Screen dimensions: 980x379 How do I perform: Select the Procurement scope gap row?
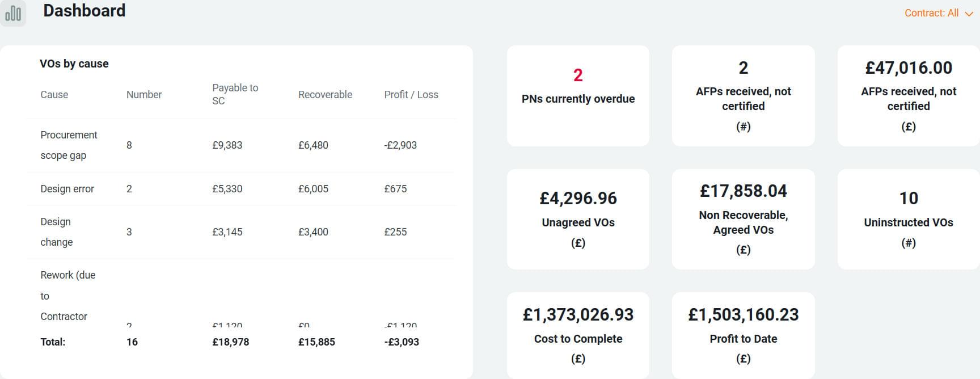pos(69,145)
